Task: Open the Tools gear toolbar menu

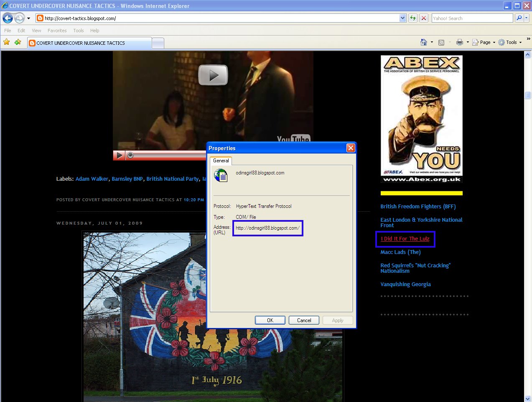Action: click(x=510, y=42)
